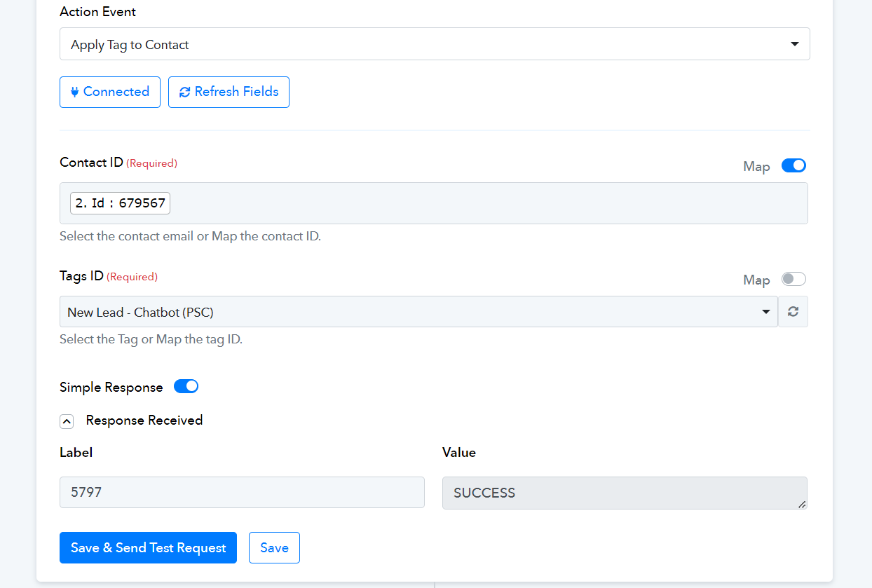The width and height of the screenshot is (872, 588).
Task: Select the mapped '2. Id : 679567' chip
Action: 120,203
